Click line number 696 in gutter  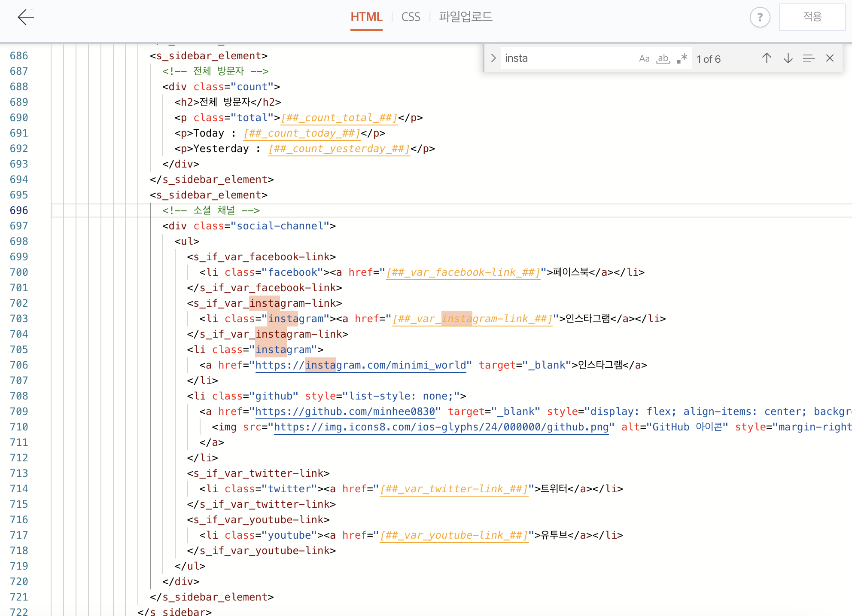click(19, 210)
